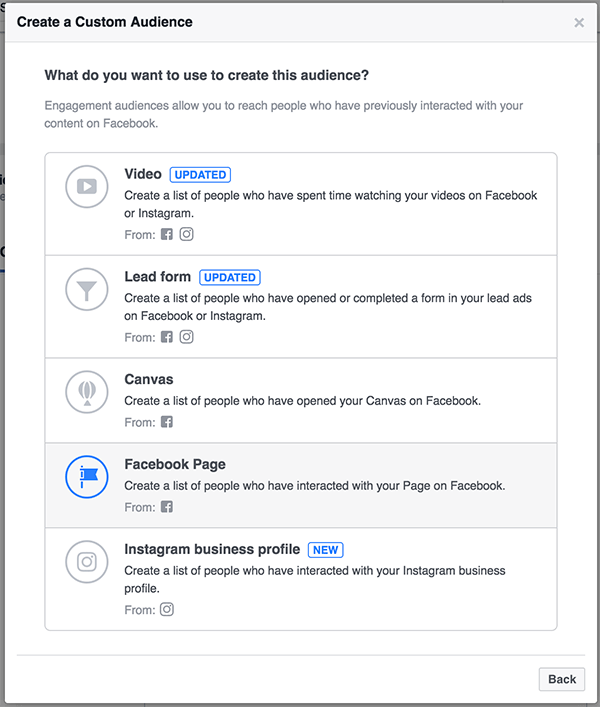Click the Canvas balloon icon
This screenshot has height=707, width=600.
tap(87, 392)
